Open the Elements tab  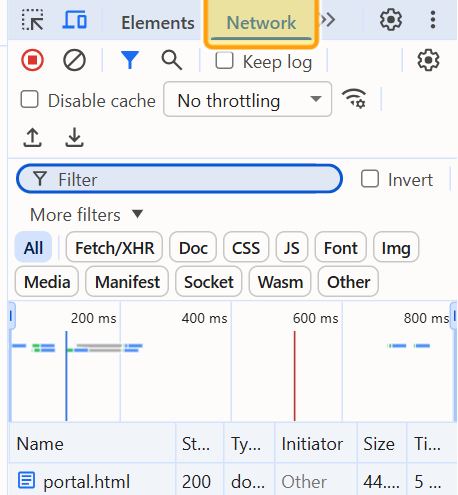pos(158,23)
